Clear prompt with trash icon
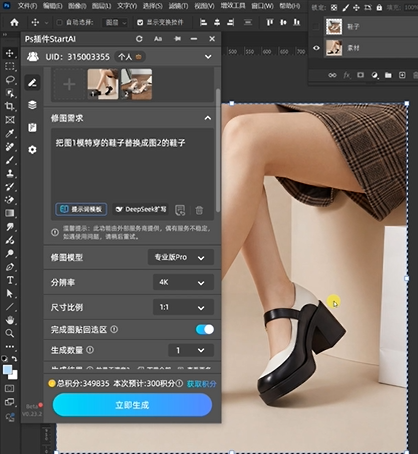 (199, 210)
